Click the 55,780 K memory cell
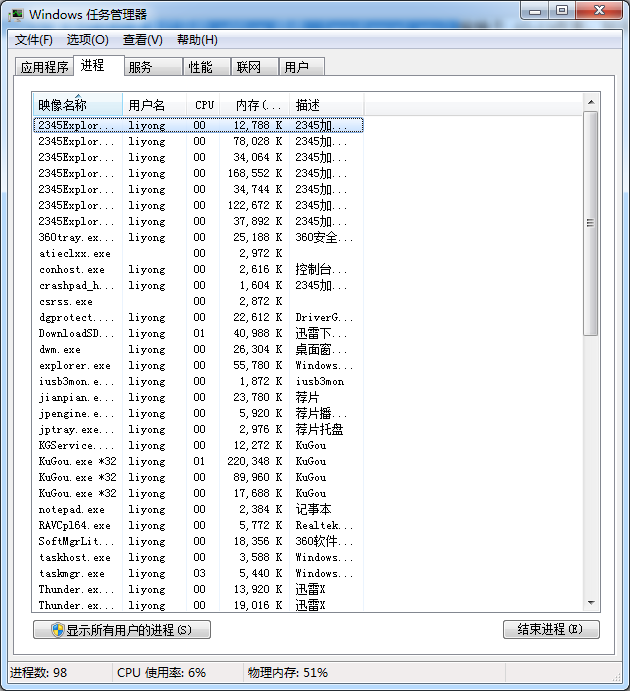The width and height of the screenshot is (630, 691). coord(258,365)
